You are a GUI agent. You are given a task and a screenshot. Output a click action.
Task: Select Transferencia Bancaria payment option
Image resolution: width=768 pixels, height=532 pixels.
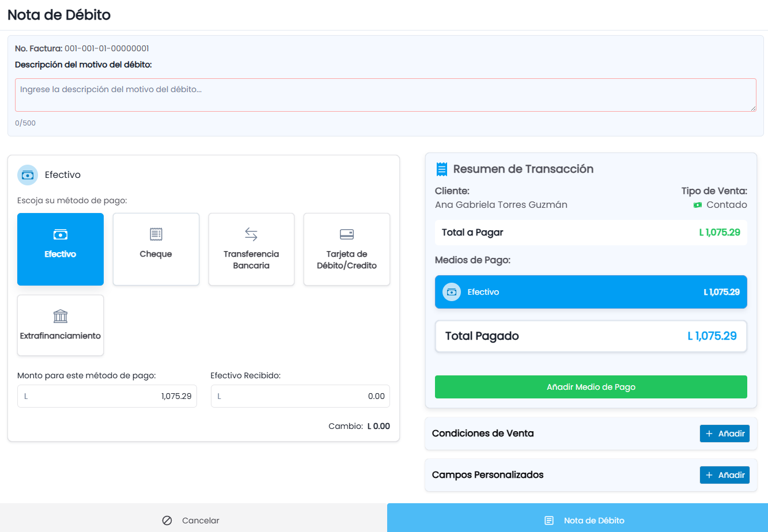(251, 249)
